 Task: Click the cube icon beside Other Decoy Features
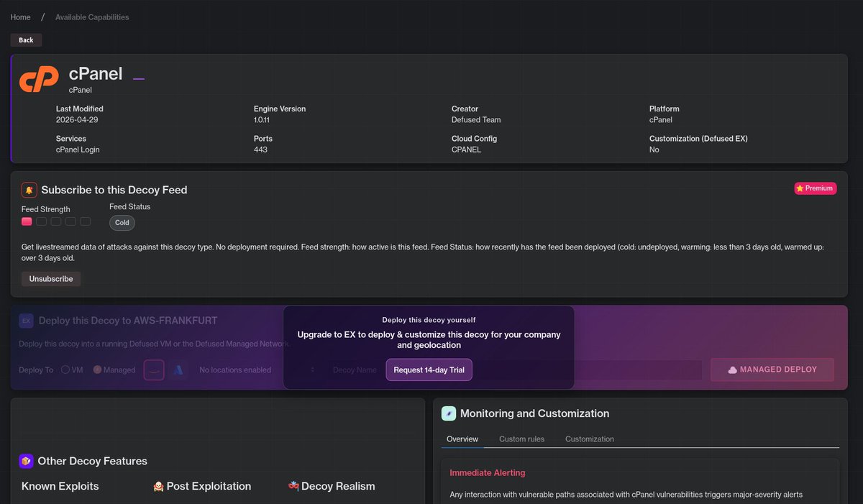tap(27, 461)
